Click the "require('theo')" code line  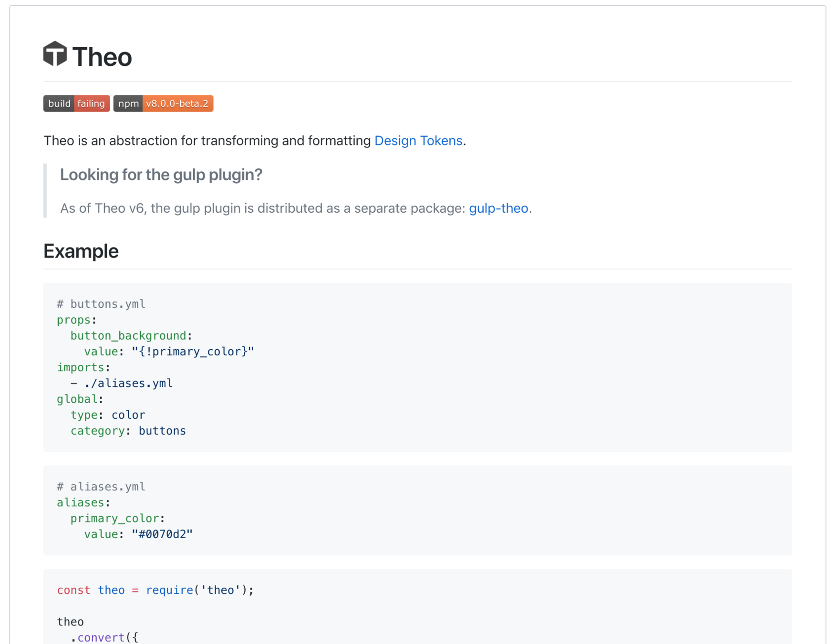point(155,590)
